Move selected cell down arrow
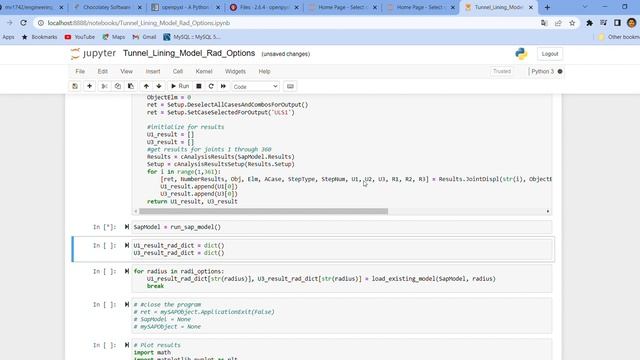The height and width of the screenshot is (360, 640). (x=159, y=86)
